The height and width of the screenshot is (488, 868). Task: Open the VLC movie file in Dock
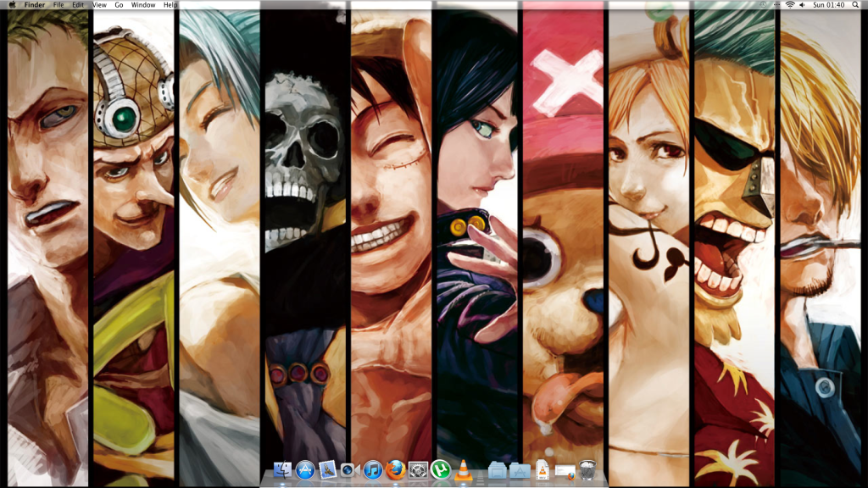point(542,469)
